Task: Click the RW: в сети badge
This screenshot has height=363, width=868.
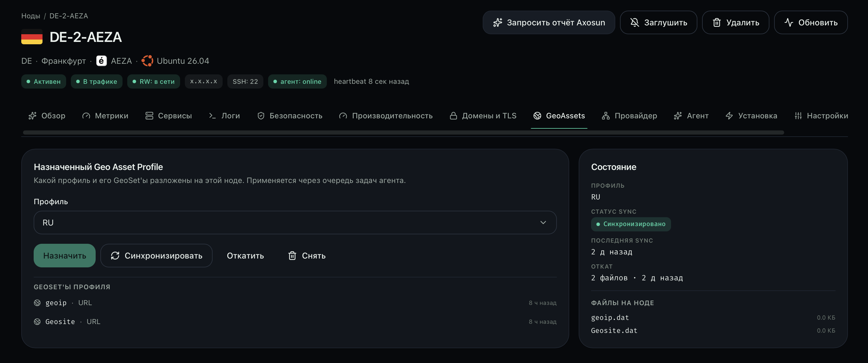Action: pyautogui.click(x=154, y=81)
